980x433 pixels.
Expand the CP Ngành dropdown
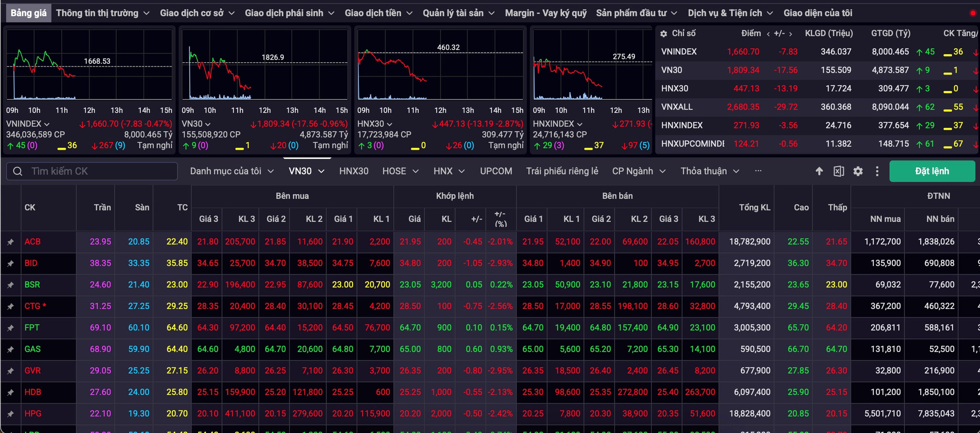coord(639,171)
